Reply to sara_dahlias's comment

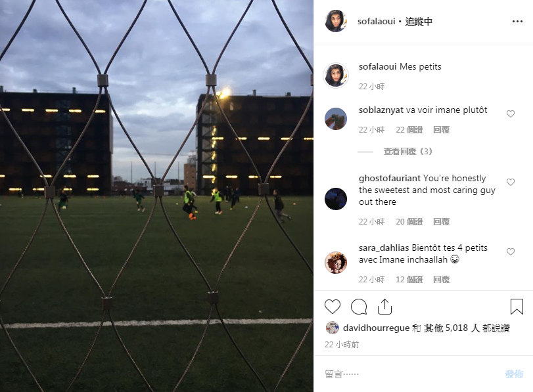tap(441, 280)
